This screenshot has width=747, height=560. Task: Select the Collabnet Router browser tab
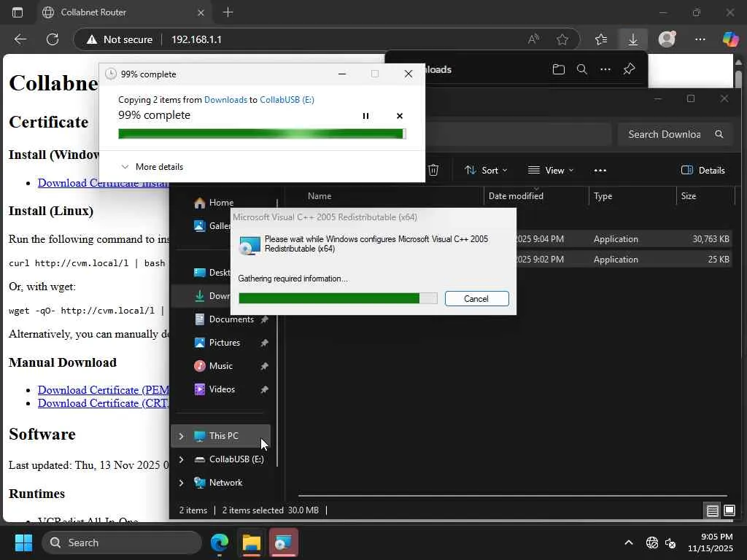(x=124, y=12)
